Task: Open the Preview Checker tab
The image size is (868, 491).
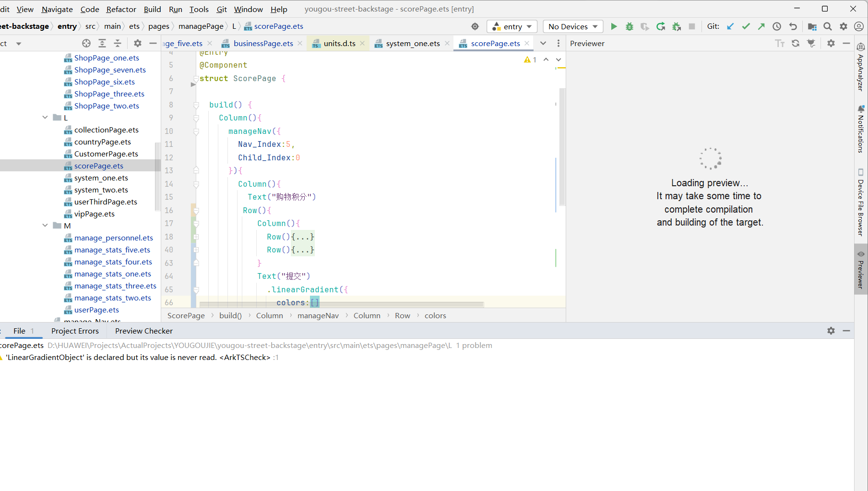Action: coord(143,331)
